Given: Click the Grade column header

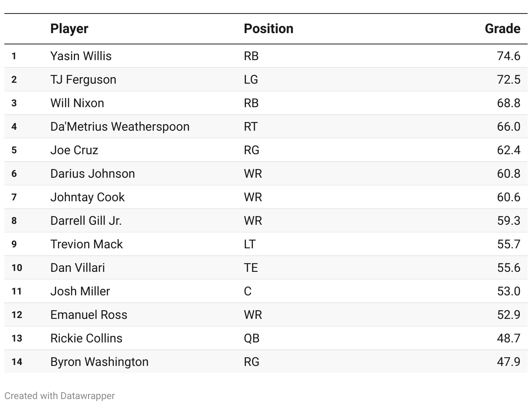Looking at the screenshot, I should pos(502,29).
